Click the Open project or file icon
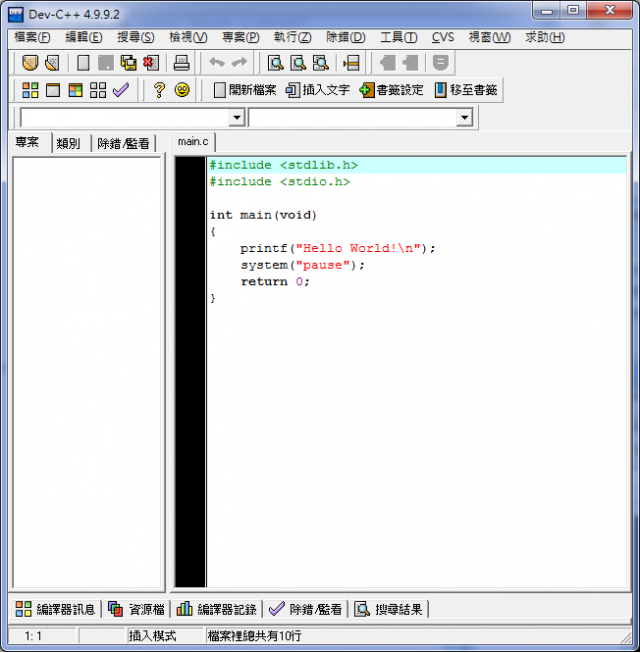The height and width of the screenshot is (653, 640). pyautogui.click(x=52, y=63)
